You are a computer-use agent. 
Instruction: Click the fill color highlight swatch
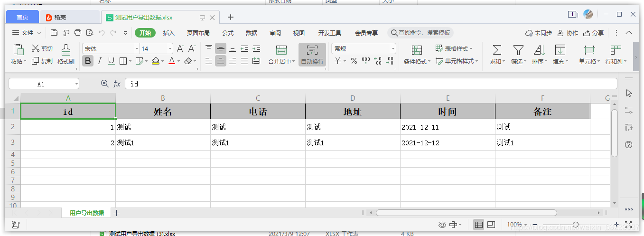pos(155,61)
